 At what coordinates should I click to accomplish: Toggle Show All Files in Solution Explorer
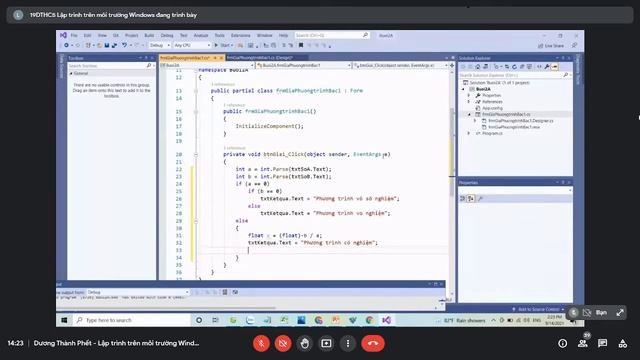click(x=529, y=67)
